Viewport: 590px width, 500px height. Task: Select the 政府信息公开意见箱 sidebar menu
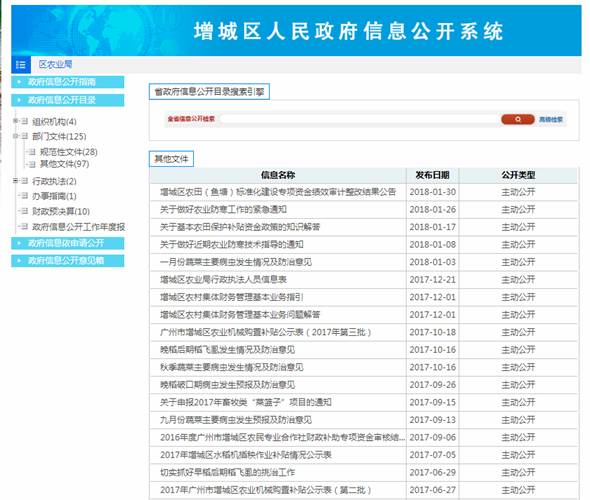[68, 261]
